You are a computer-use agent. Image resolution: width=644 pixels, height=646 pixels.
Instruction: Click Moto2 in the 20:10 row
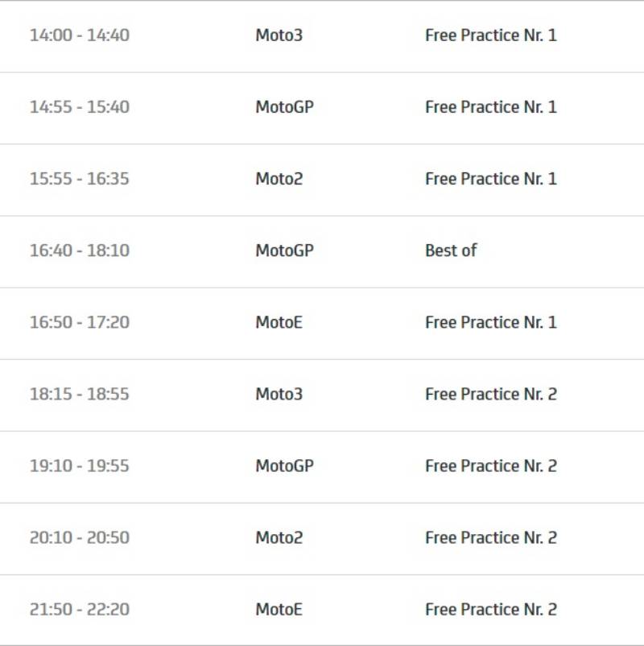(x=279, y=537)
